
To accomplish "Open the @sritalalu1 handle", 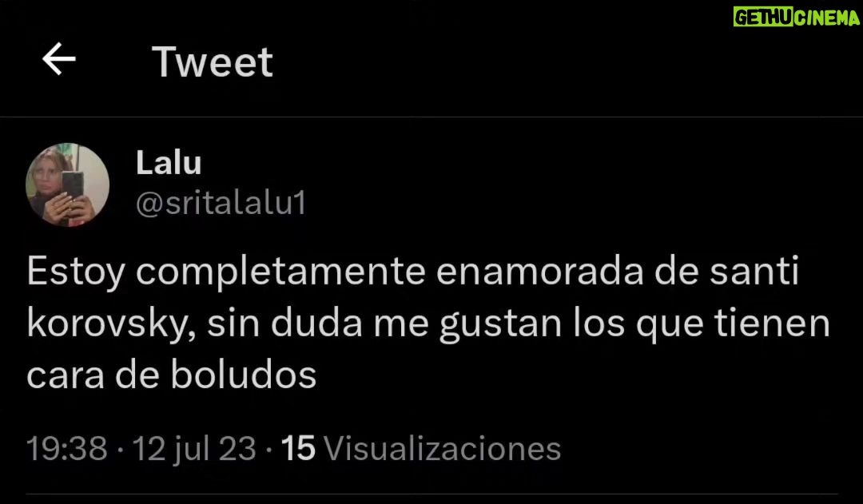I will point(221,203).
